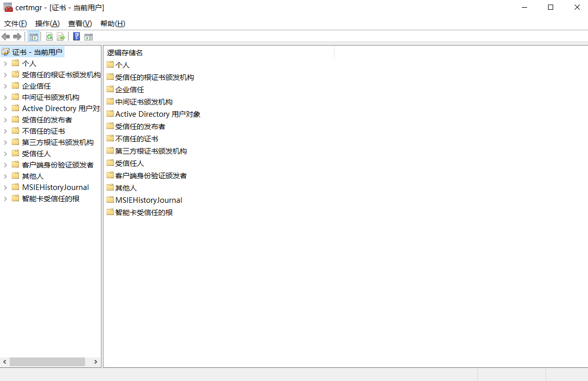Click the 证书 - 当前用户 root certificate icon

pos(6,52)
